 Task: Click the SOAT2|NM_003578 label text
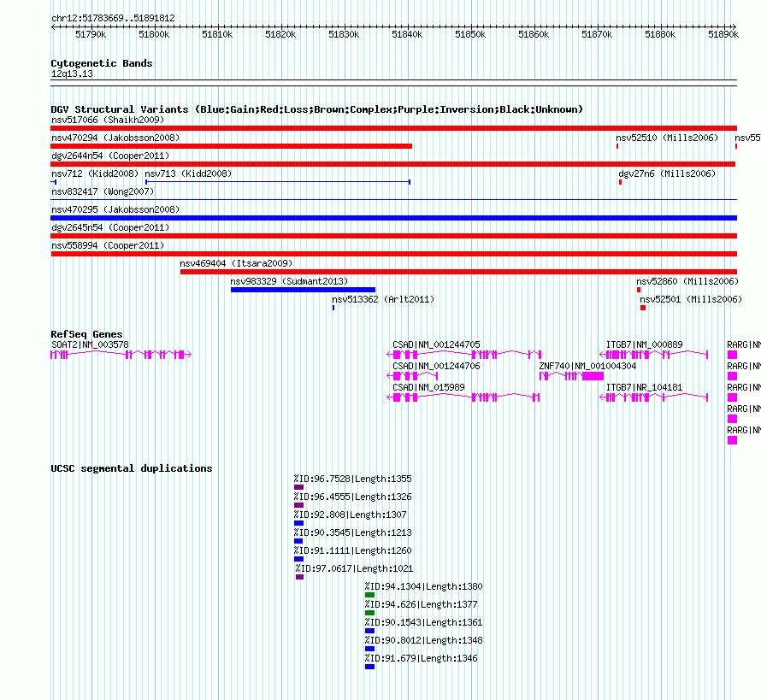click(x=90, y=344)
